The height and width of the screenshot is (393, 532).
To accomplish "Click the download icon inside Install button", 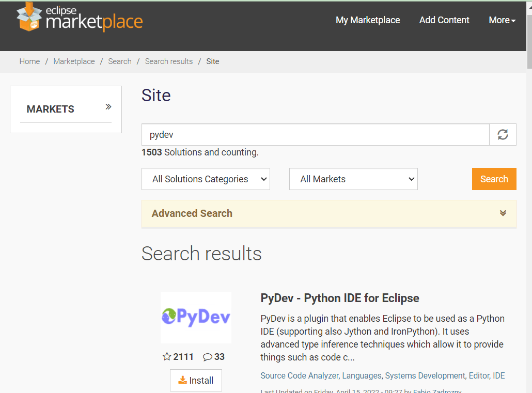I will point(183,380).
